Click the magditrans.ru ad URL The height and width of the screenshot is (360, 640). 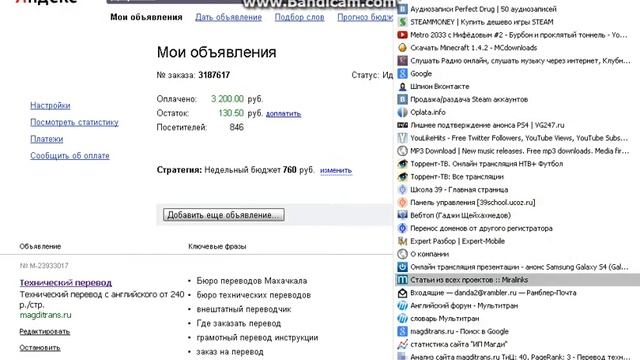tap(45, 315)
